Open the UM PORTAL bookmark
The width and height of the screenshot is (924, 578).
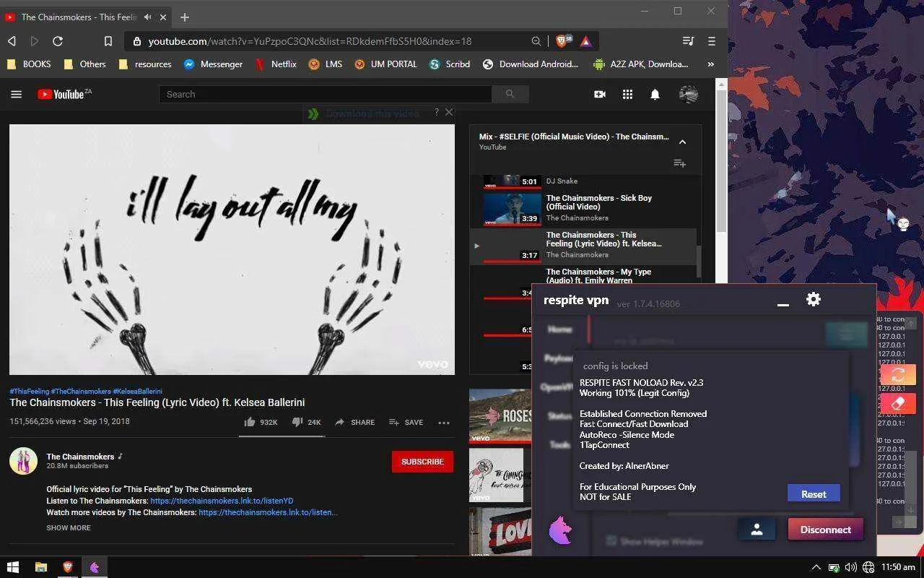click(385, 64)
